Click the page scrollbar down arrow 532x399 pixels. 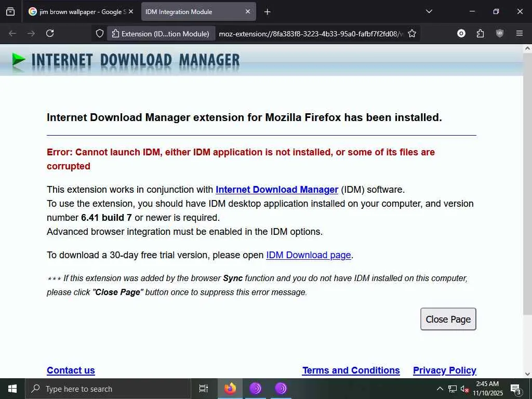pyautogui.click(x=528, y=374)
